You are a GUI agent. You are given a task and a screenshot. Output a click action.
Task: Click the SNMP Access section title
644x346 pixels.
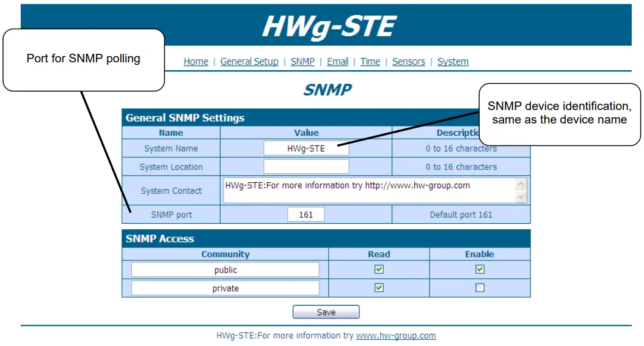[x=159, y=239]
